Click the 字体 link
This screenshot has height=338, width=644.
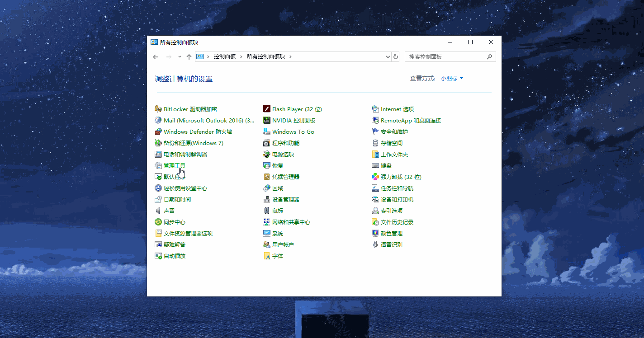pos(278,256)
